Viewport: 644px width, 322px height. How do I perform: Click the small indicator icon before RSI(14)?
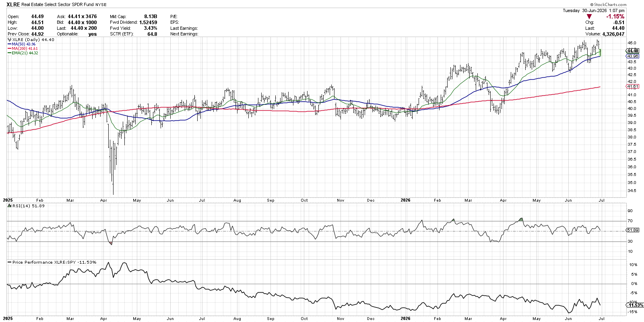tap(10, 206)
